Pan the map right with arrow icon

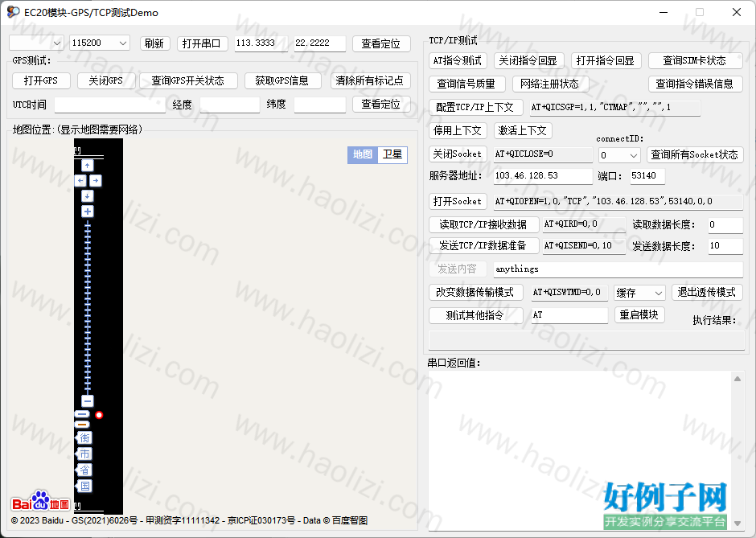(96, 181)
